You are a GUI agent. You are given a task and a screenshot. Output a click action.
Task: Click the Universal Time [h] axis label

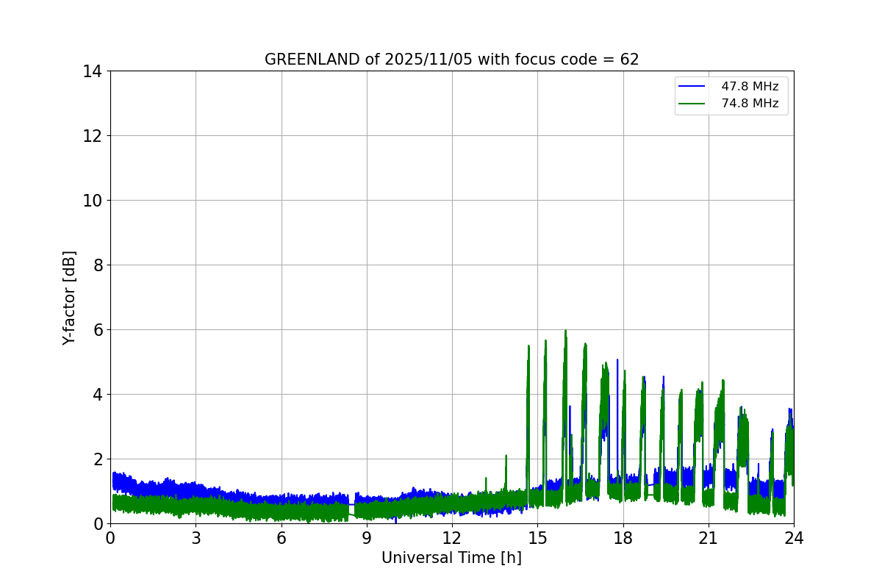(451, 558)
